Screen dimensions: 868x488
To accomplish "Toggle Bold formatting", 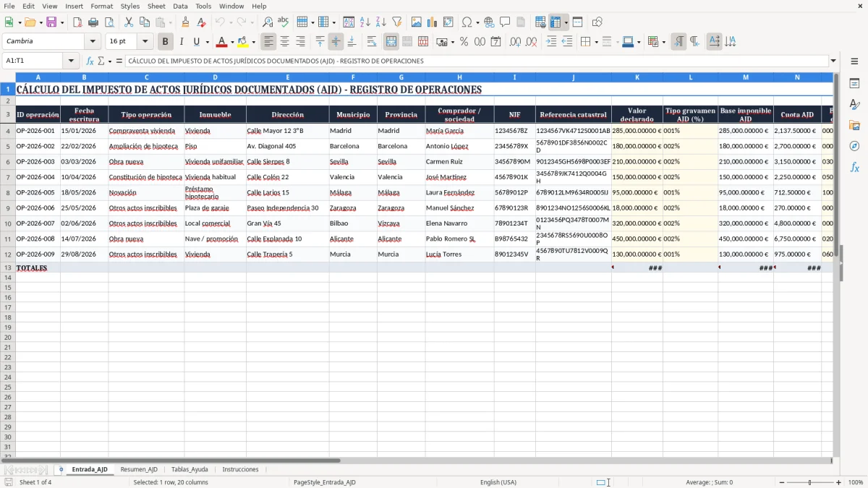I will pyautogui.click(x=166, y=42).
